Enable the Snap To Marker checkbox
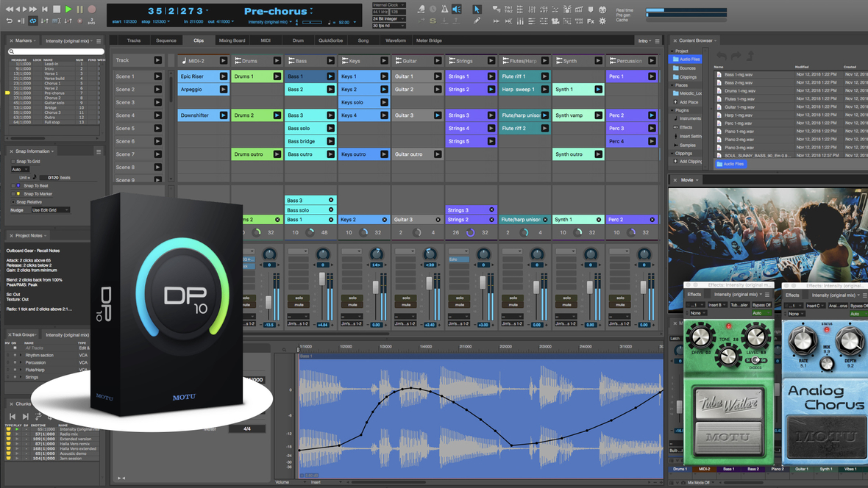The height and width of the screenshot is (488, 868). pos(13,194)
